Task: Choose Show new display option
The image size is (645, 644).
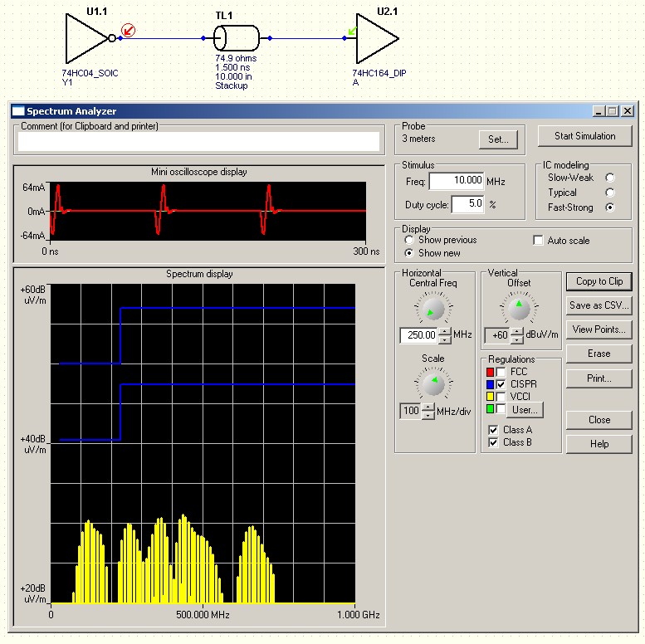Action: click(409, 252)
